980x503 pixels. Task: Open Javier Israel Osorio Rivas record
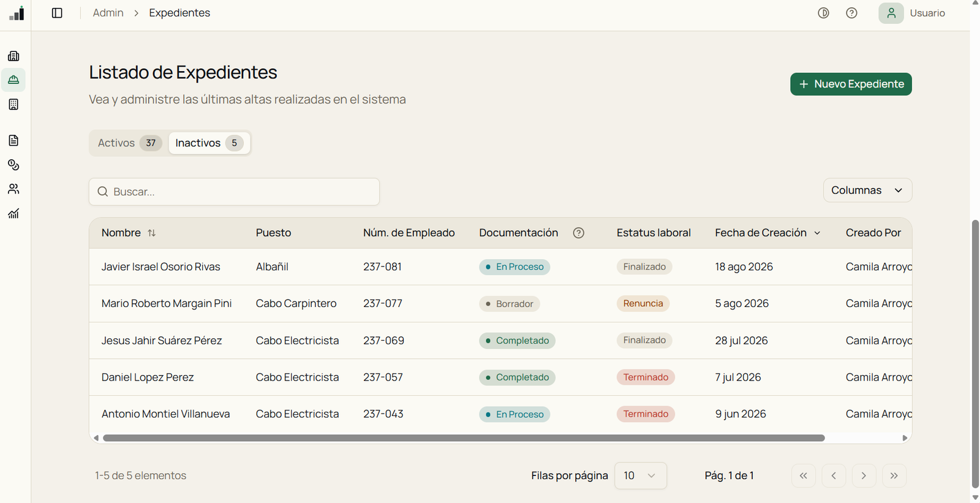pos(161,267)
